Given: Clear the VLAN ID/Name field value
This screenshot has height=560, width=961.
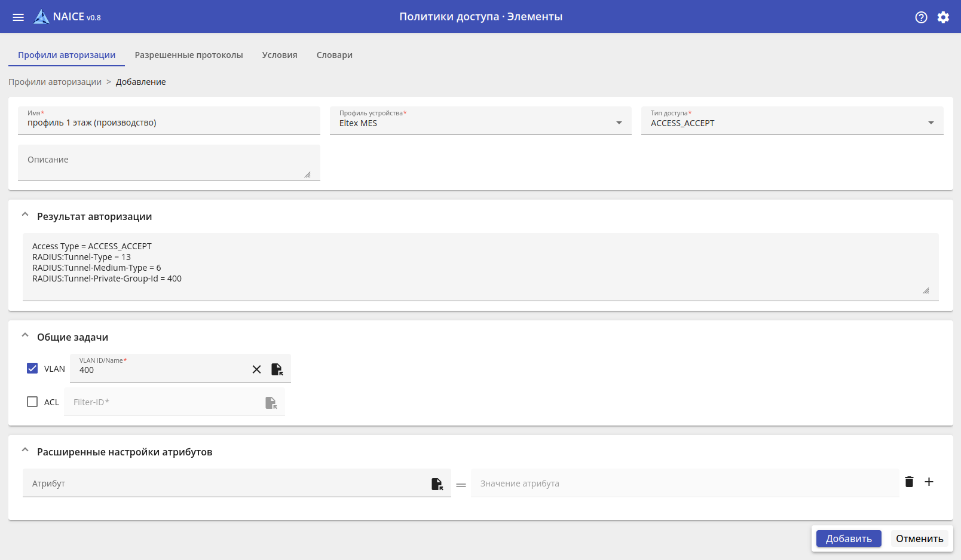Looking at the screenshot, I should [256, 369].
